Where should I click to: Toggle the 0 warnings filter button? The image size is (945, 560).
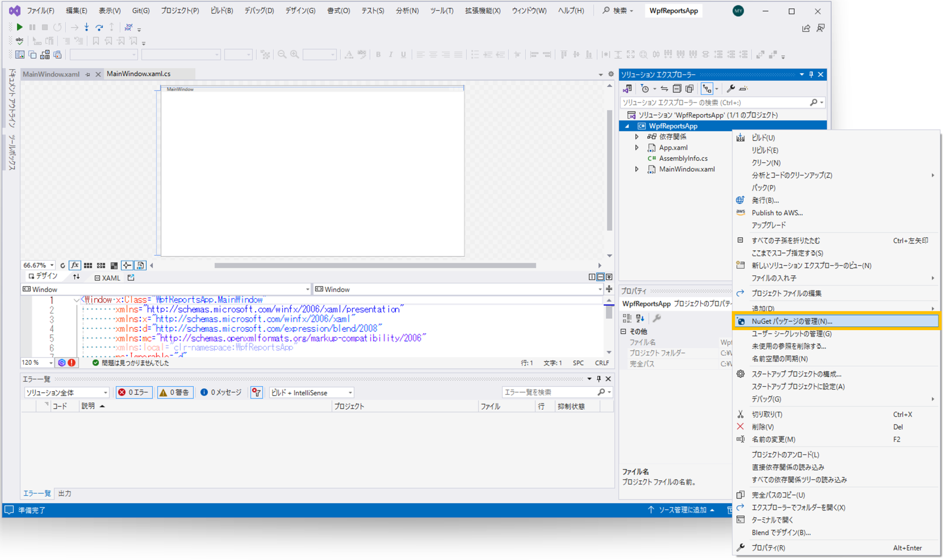click(175, 392)
